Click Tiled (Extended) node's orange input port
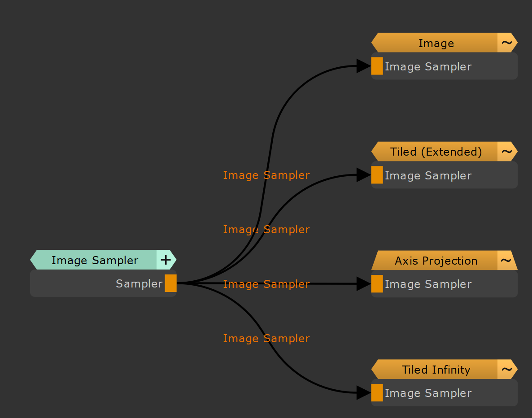 [377, 175]
